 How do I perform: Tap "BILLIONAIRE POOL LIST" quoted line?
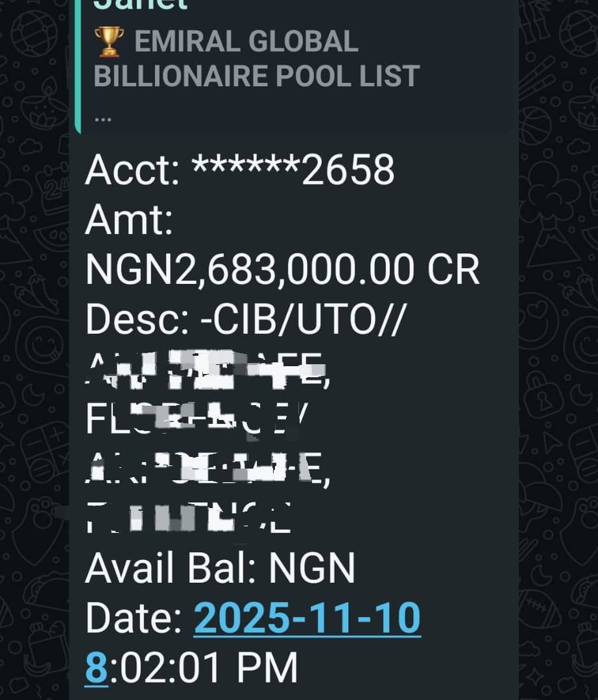(257, 76)
